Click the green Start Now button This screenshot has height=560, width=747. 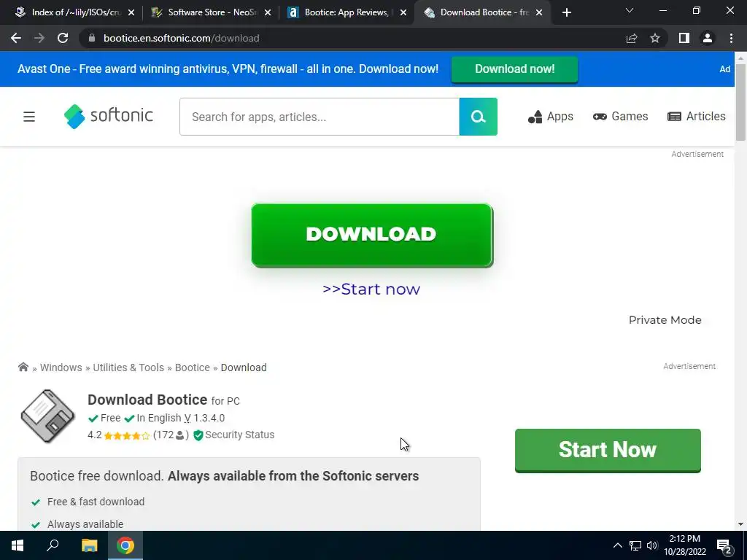tap(608, 450)
